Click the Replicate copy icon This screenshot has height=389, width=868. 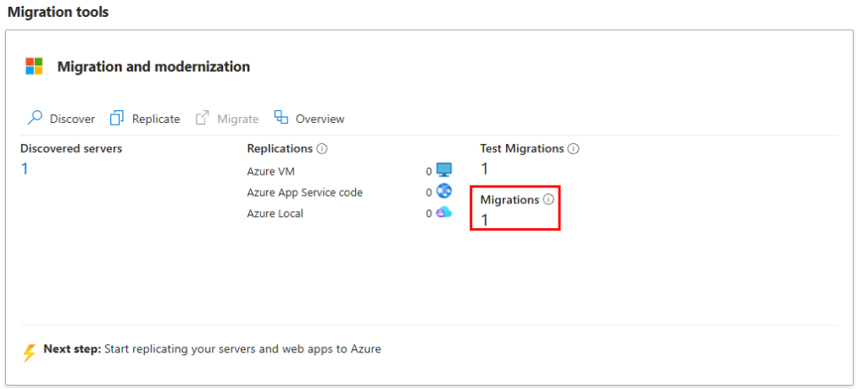[117, 118]
